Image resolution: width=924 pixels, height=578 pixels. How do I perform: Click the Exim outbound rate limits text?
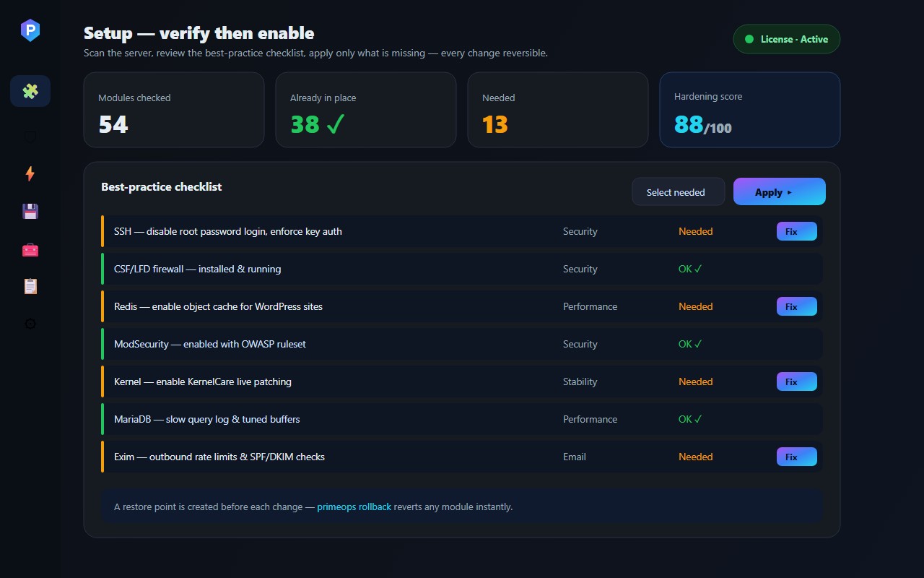pos(219,457)
